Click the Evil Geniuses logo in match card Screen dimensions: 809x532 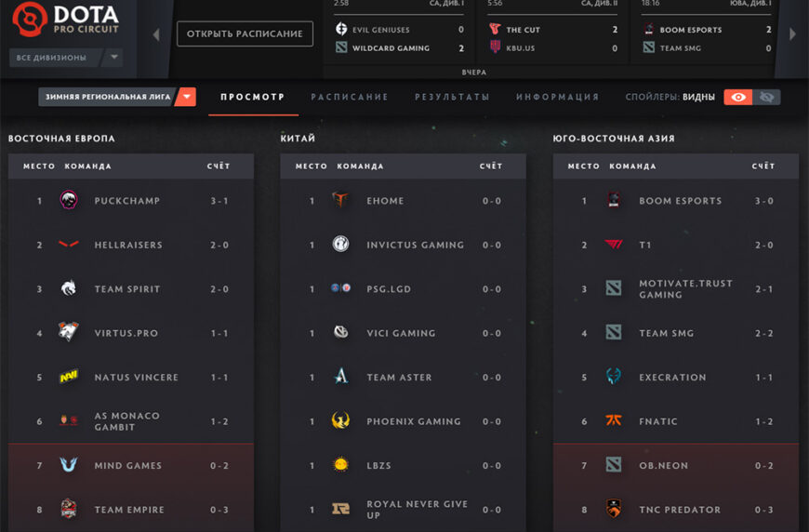(341, 29)
